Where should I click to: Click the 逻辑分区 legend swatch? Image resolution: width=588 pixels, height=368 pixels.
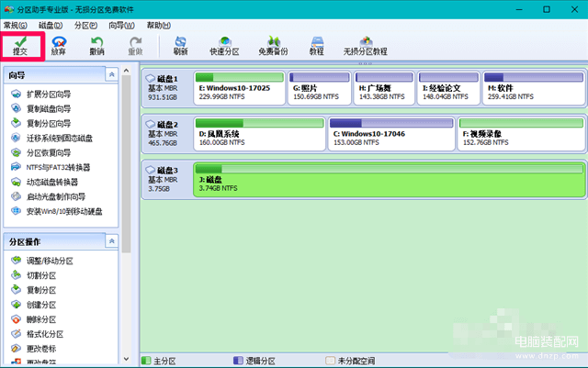(238, 361)
